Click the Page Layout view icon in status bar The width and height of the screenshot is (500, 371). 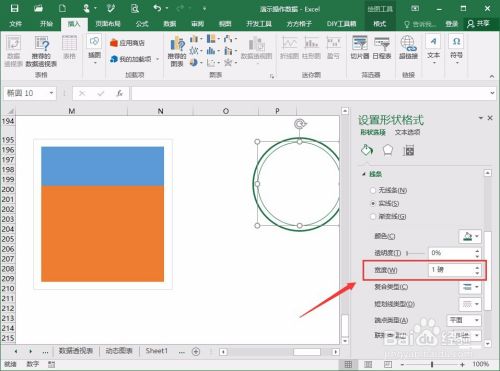pos(368,364)
